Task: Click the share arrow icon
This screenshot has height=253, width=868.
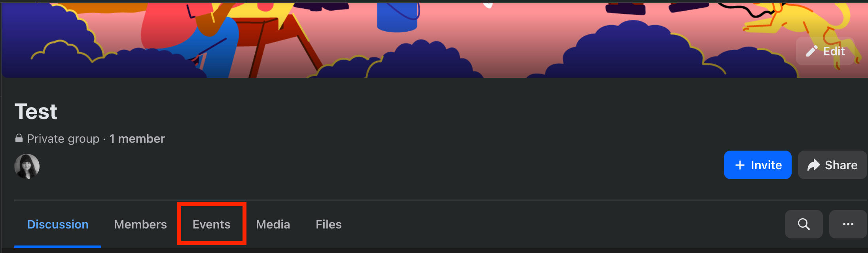Action: [x=813, y=165]
